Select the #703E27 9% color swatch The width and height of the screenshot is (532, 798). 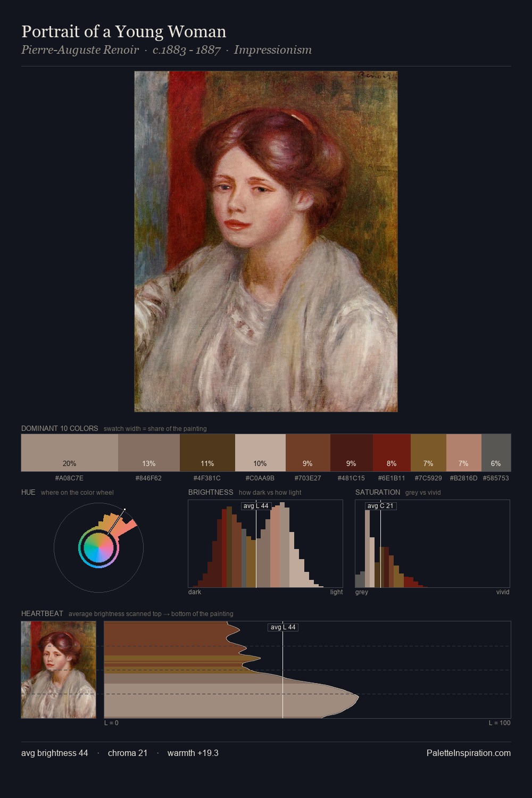(308, 453)
